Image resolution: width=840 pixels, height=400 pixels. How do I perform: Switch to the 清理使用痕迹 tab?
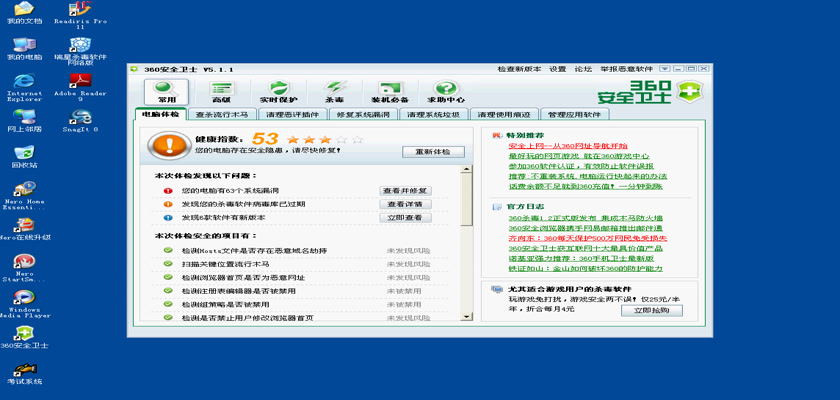[504, 114]
